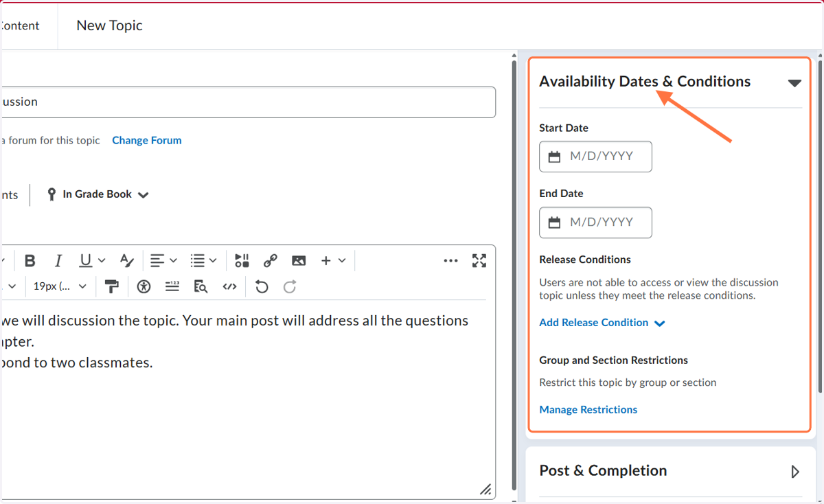Open HTML source code editor
This screenshot has width=824, height=504.
point(229,287)
